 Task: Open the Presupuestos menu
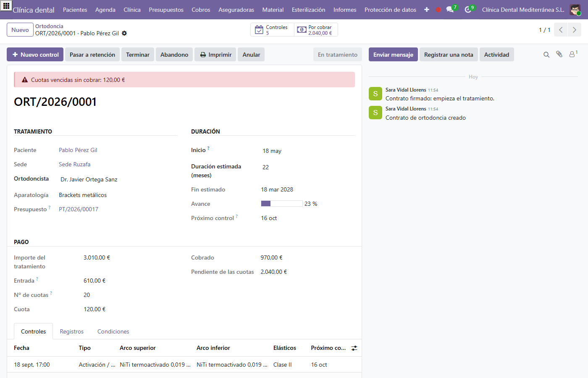[166, 10]
